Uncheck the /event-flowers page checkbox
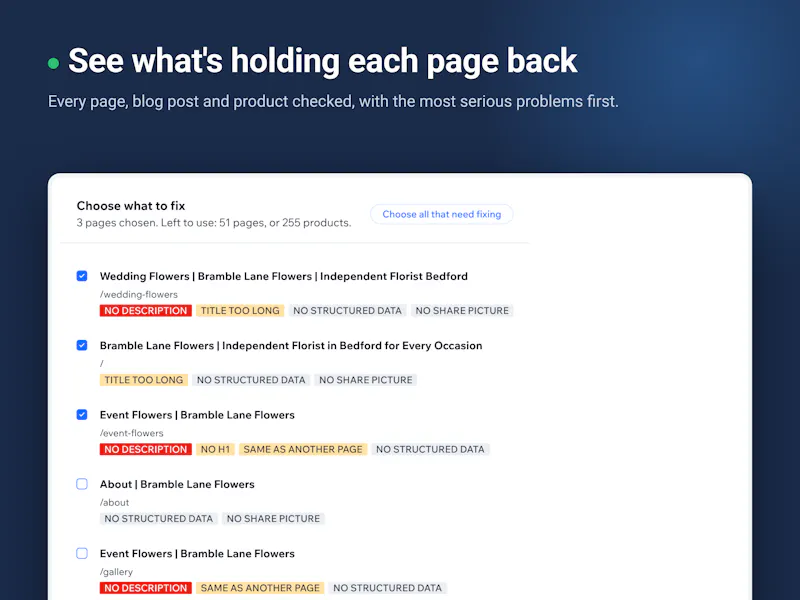 pos(82,415)
